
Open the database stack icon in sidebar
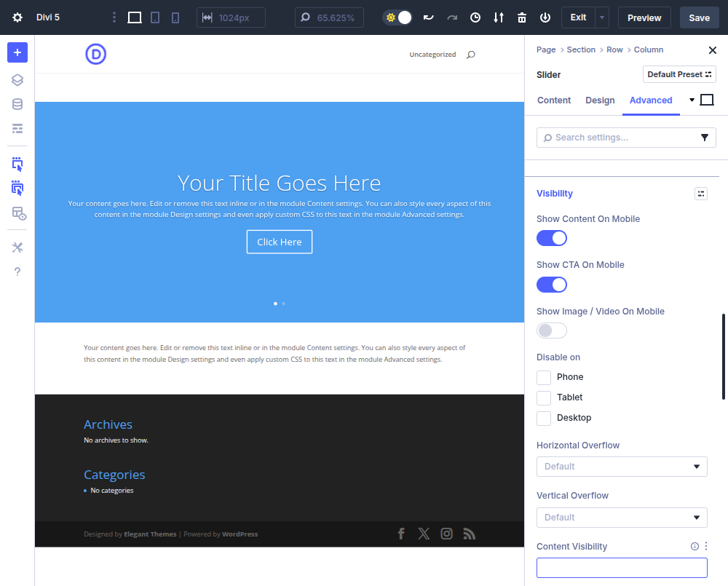17,104
